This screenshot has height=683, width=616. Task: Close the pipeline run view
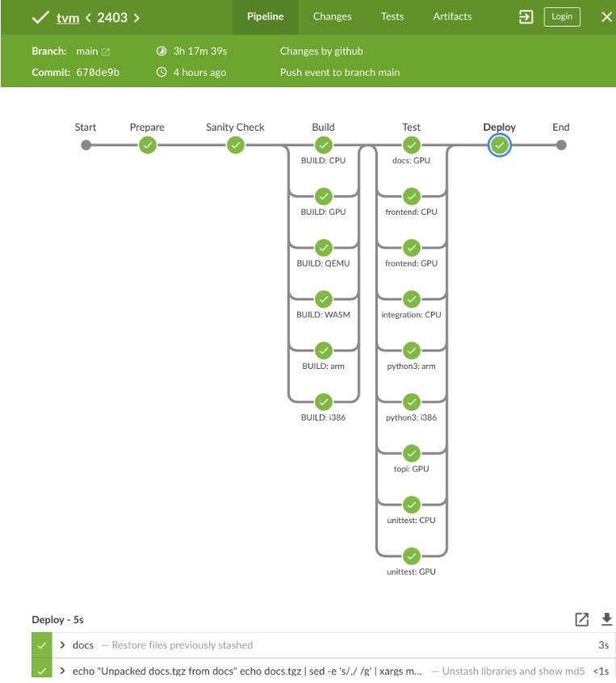coord(606,17)
